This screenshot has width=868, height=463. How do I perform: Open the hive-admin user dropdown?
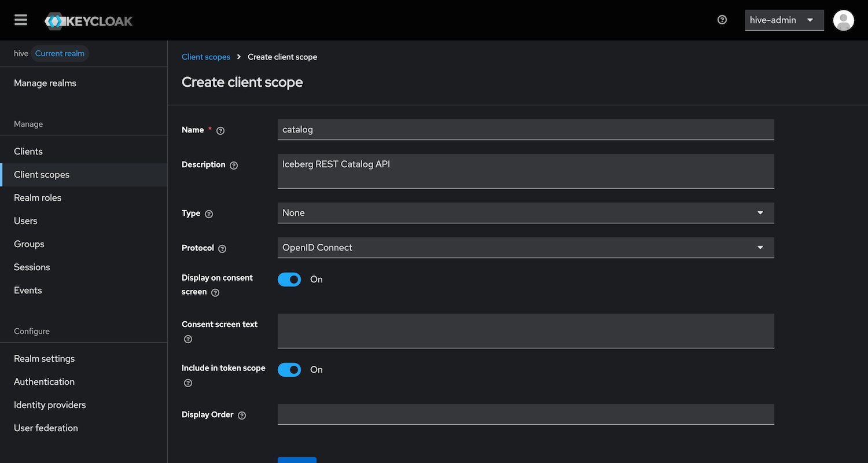(x=784, y=20)
